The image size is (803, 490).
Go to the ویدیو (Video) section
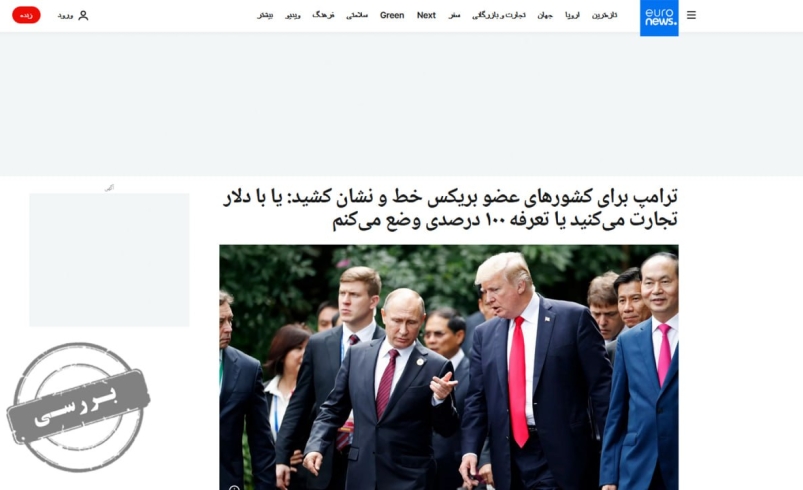(292, 15)
